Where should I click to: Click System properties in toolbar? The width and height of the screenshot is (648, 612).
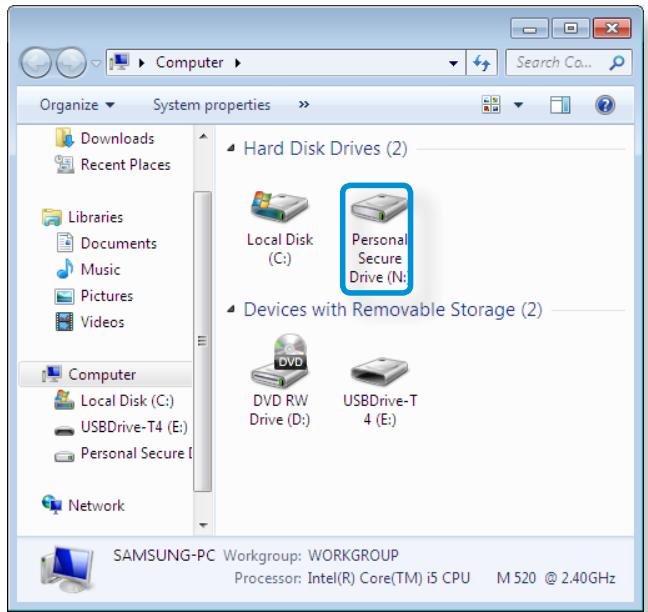click(x=212, y=105)
